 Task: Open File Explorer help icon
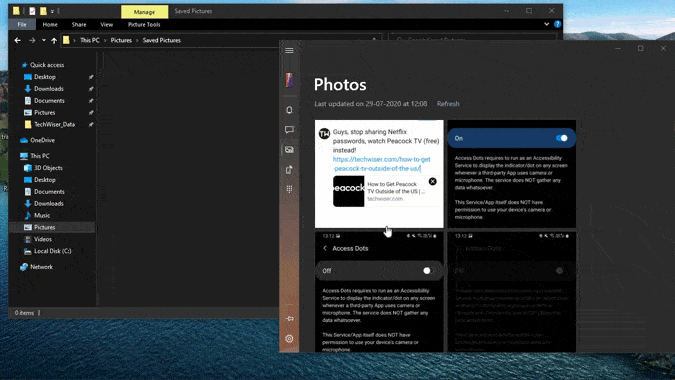pyautogui.click(x=557, y=24)
